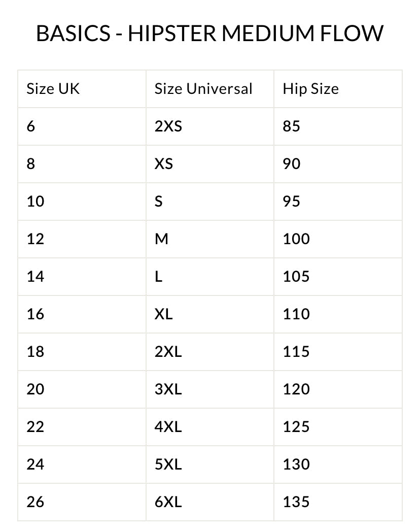
Task: Click the hip size 85 cell
Action: (x=292, y=126)
